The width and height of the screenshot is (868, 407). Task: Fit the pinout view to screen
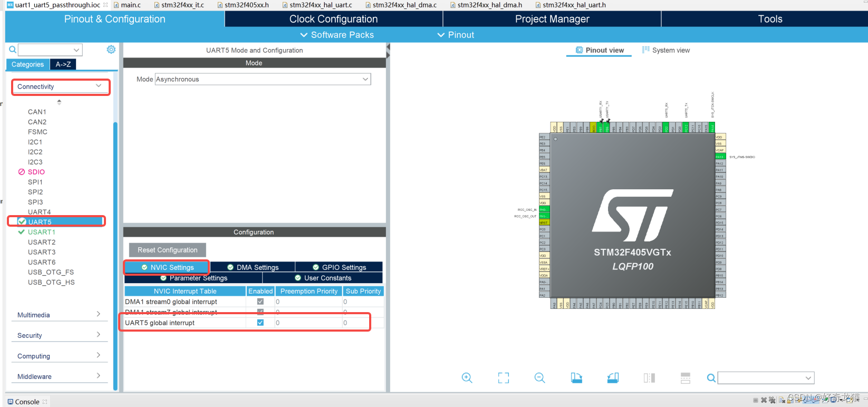click(x=504, y=377)
